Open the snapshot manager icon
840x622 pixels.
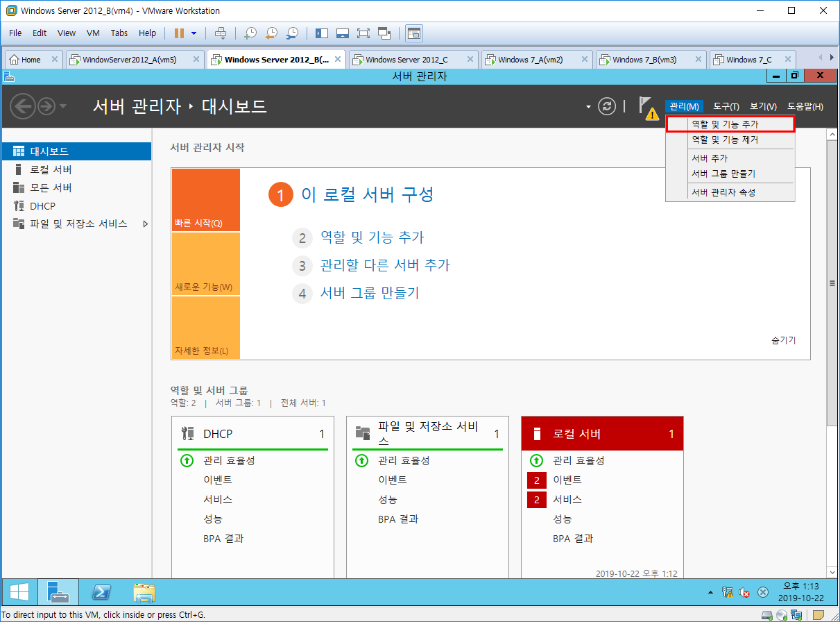coord(293,33)
